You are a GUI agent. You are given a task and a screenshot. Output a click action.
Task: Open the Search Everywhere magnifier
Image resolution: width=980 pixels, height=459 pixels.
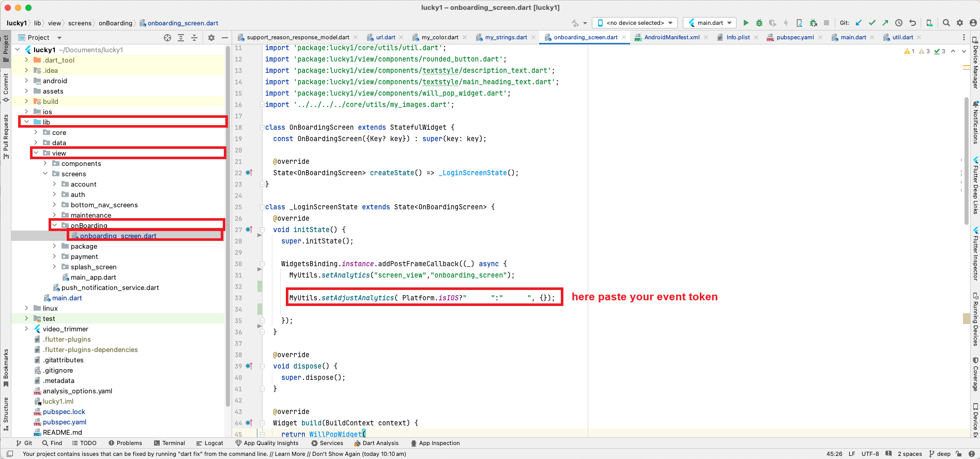[x=946, y=23]
